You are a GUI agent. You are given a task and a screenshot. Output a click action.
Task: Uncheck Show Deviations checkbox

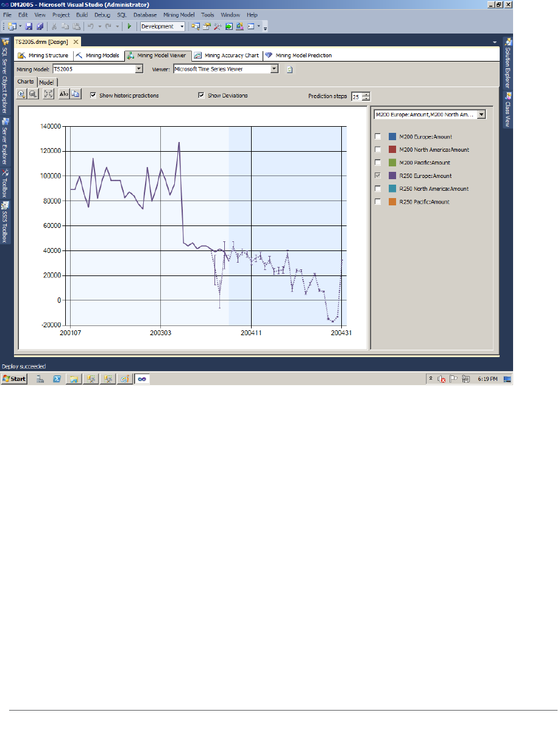pos(201,95)
